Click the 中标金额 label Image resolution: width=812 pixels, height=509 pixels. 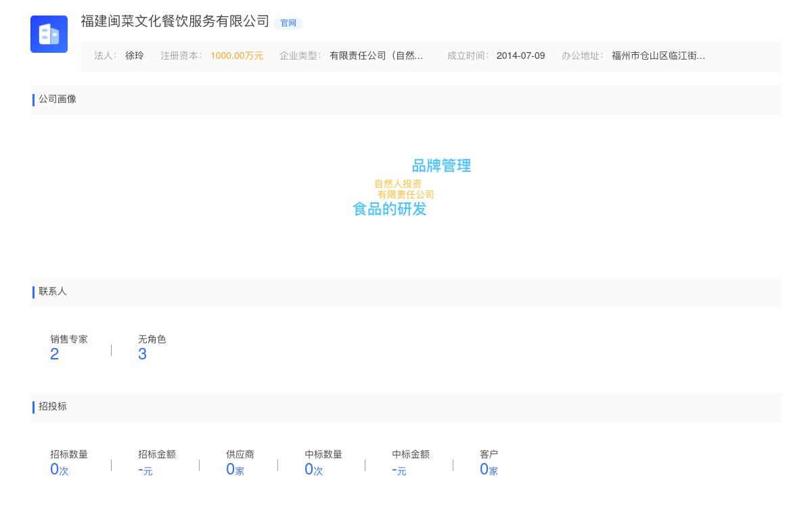(411, 455)
